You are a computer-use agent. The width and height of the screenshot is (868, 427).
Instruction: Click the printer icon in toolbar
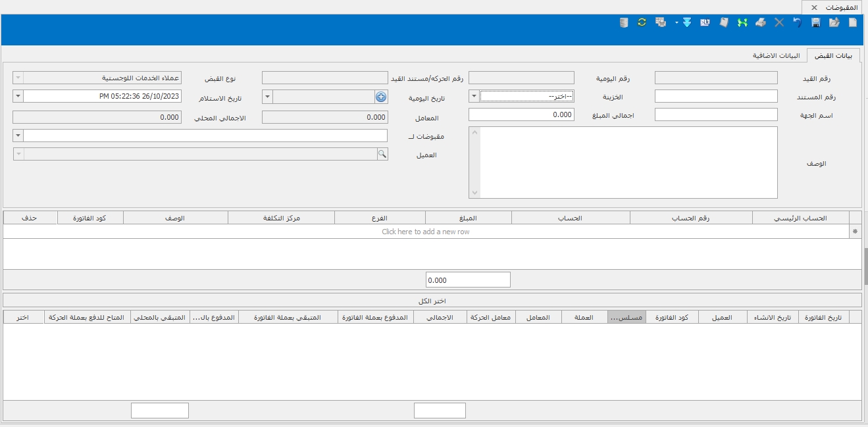(x=761, y=22)
